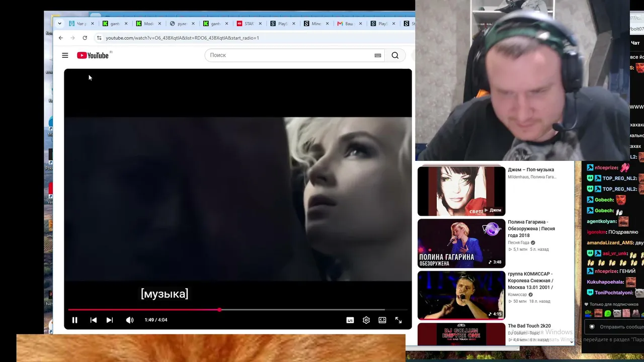Open the группа КОМИССАР video thumbnail

pyautogui.click(x=461, y=296)
